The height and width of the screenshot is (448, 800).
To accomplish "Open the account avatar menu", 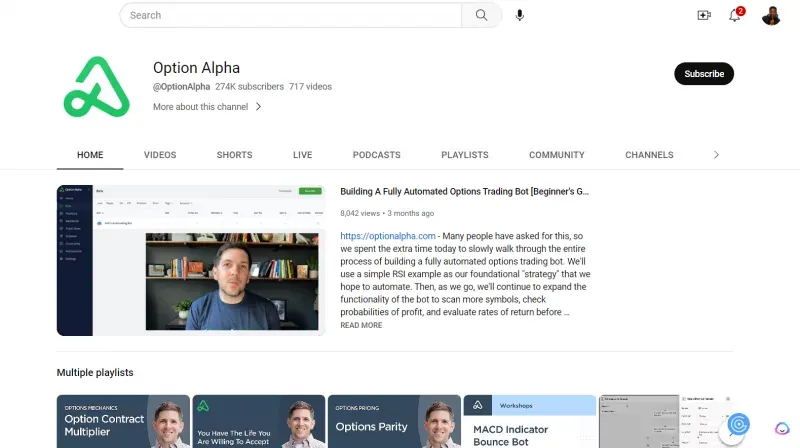I will (771, 15).
